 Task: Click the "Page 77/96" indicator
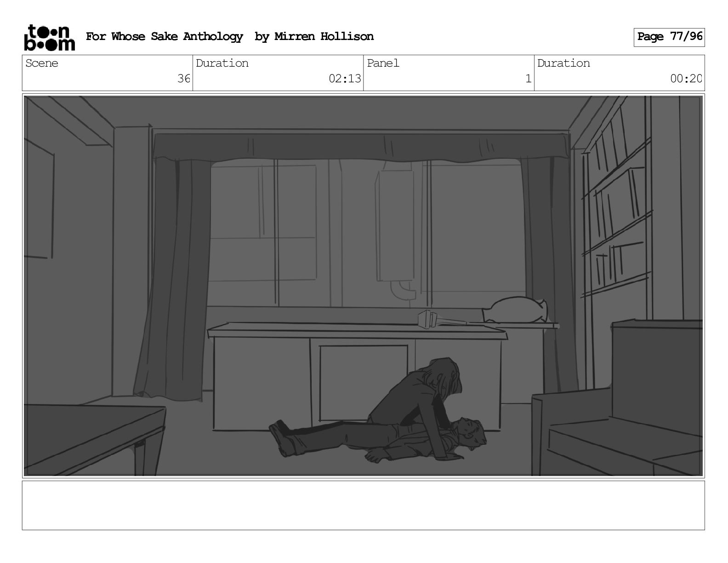click(x=669, y=37)
